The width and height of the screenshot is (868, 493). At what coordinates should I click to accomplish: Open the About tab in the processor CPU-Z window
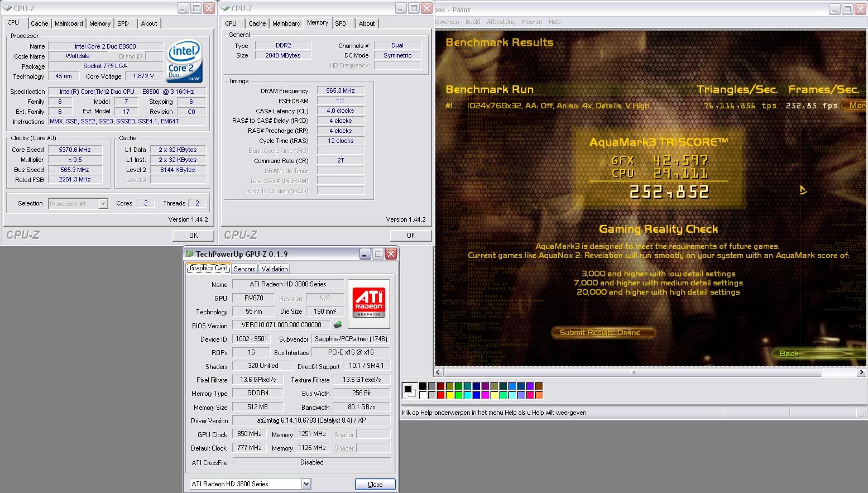coord(149,23)
